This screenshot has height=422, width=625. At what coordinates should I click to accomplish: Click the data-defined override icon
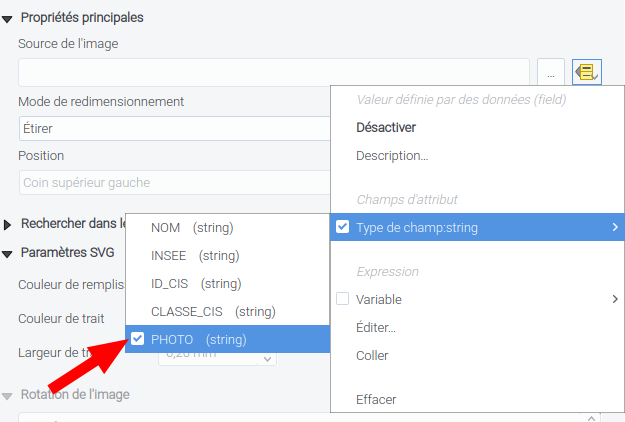586,73
